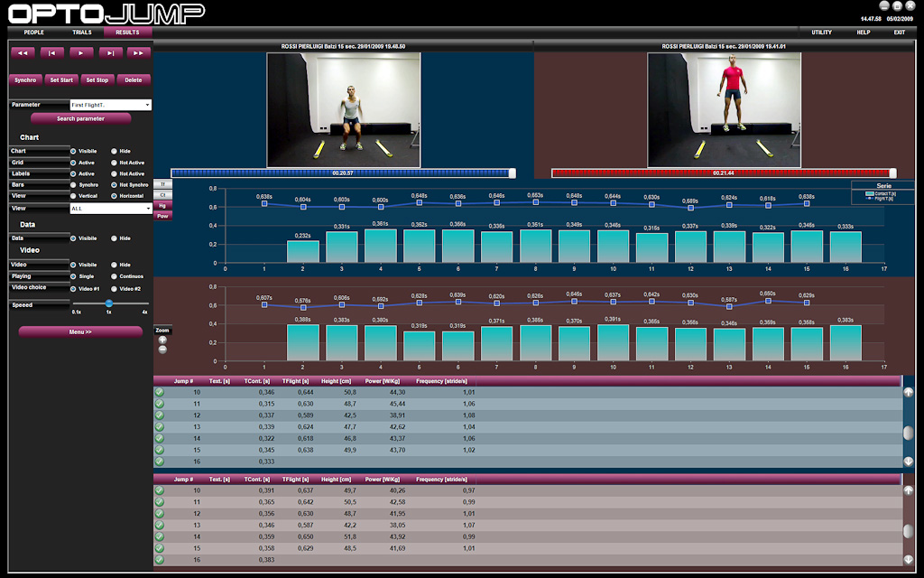Select Hide option for Video
This screenshot has height=578, width=924.
point(115,265)
